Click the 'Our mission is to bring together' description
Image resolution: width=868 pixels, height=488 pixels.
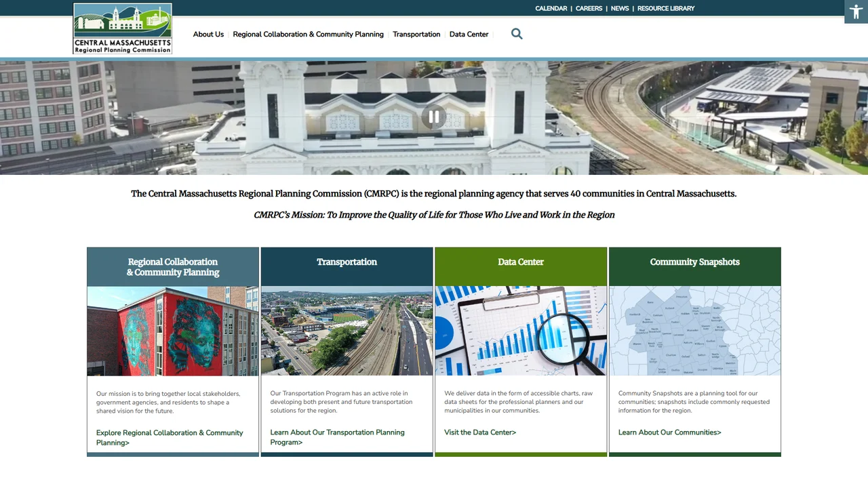coord(168,402)
